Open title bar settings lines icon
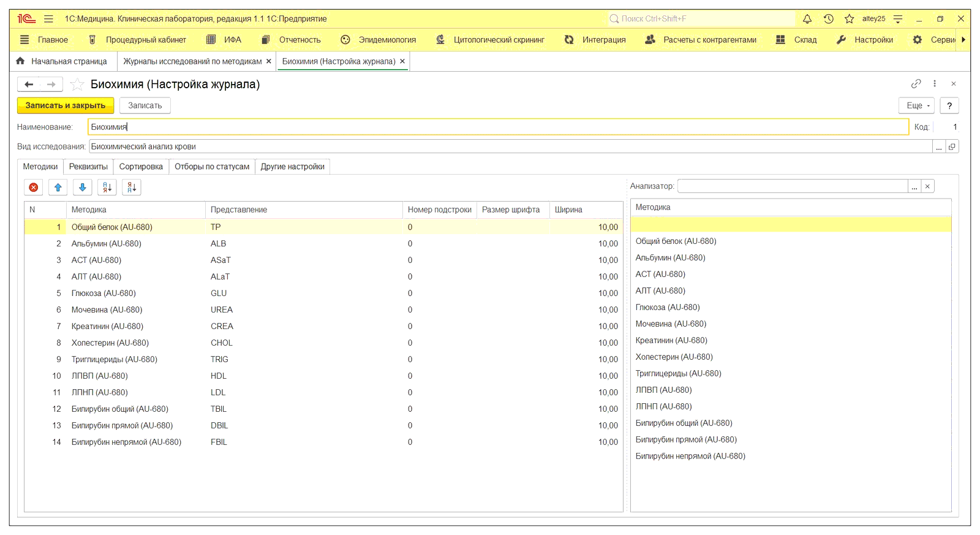Viewport: 980px width, 535px height. tap(898, 19)
